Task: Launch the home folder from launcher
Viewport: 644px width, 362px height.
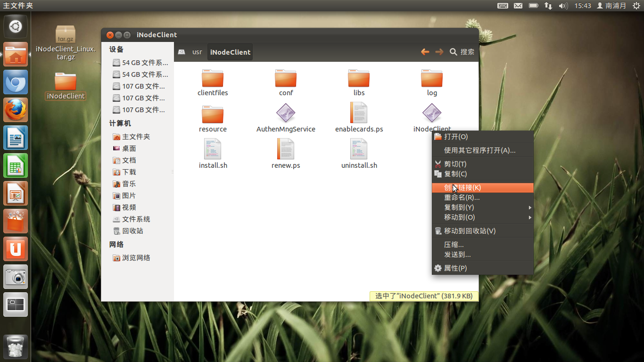Action: (x=16, y=54)
